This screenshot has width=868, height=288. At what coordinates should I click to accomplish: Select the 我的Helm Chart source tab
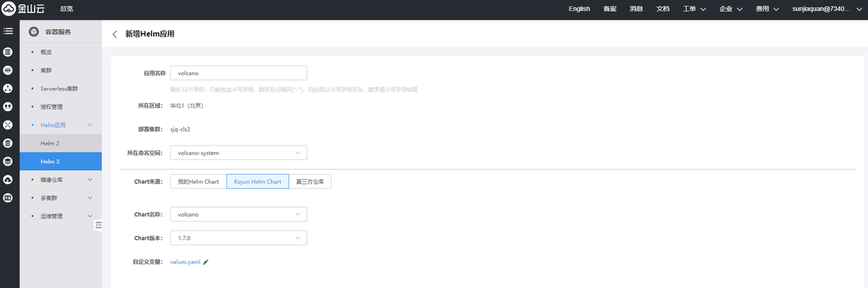[198, 182]
